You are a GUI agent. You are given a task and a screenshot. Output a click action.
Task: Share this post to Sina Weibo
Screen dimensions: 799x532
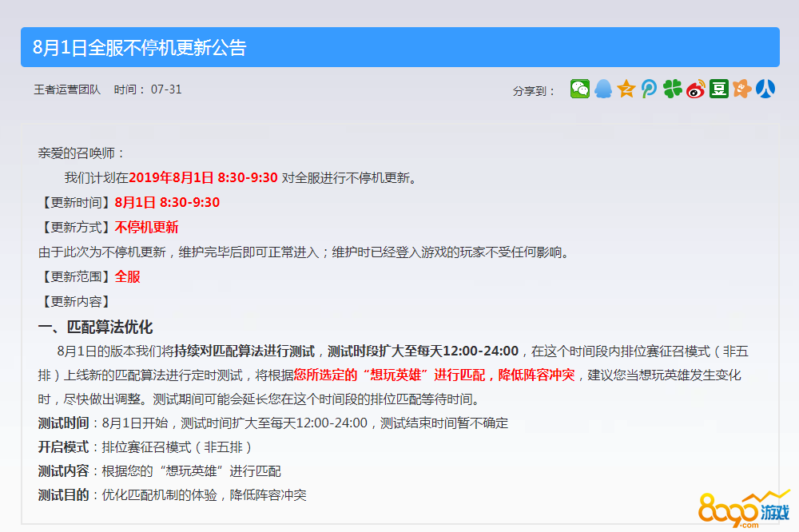[696, 89]
